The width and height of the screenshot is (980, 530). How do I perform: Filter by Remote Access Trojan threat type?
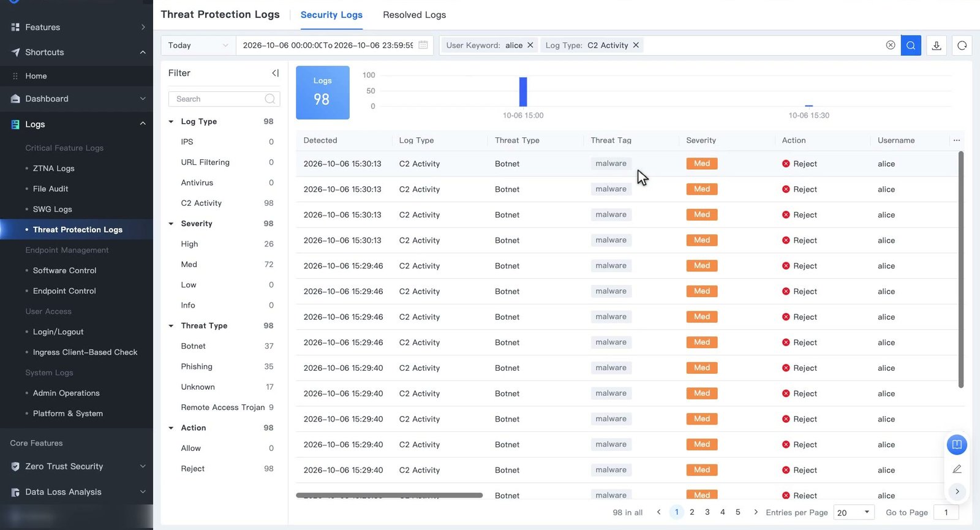point(224,407)
